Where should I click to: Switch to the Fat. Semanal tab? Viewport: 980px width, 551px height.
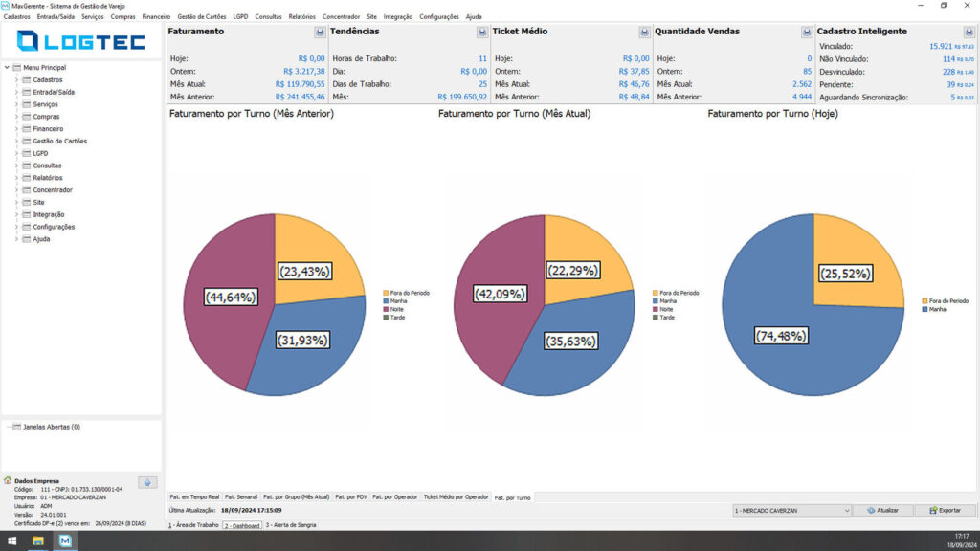[241, 497]
